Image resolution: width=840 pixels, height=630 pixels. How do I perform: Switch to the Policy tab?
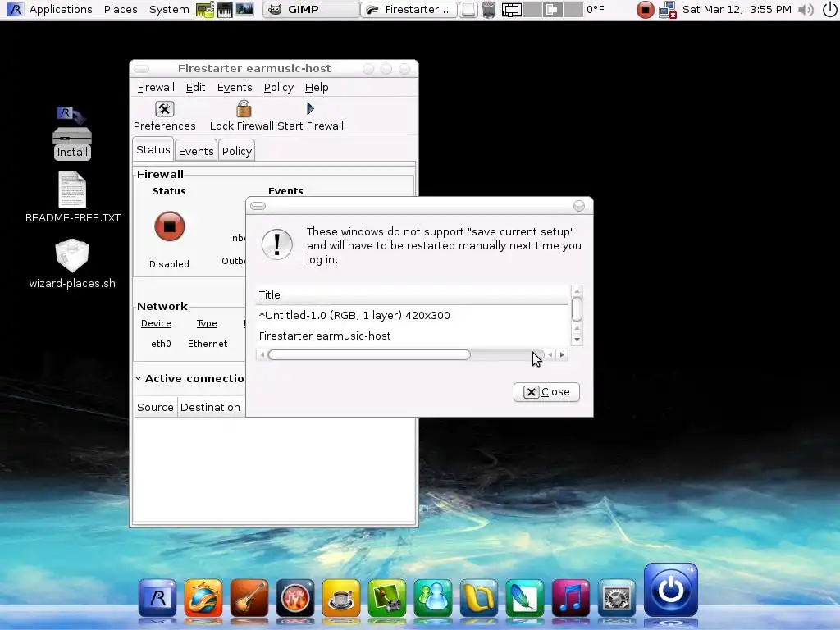coord(237,151)
